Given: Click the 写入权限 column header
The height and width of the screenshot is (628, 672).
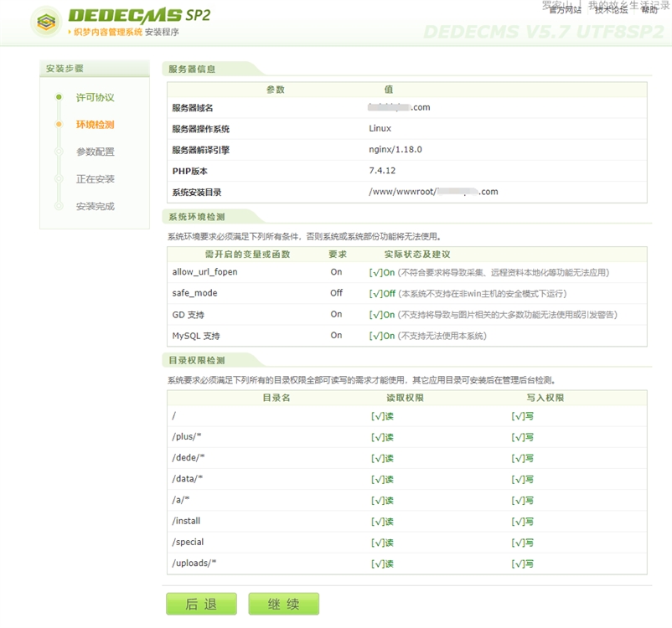Looking at the screenshot, I should coord(545,398).
